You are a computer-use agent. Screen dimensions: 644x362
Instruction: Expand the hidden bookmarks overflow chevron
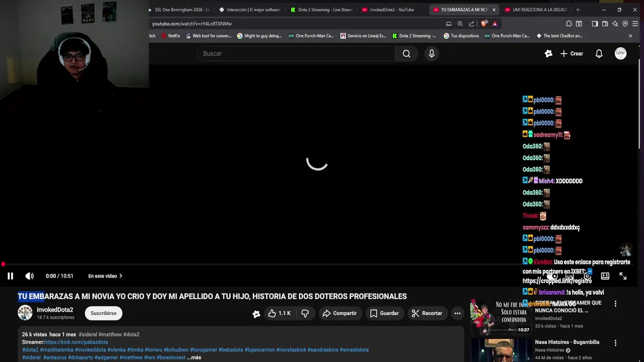click(630, 36)
